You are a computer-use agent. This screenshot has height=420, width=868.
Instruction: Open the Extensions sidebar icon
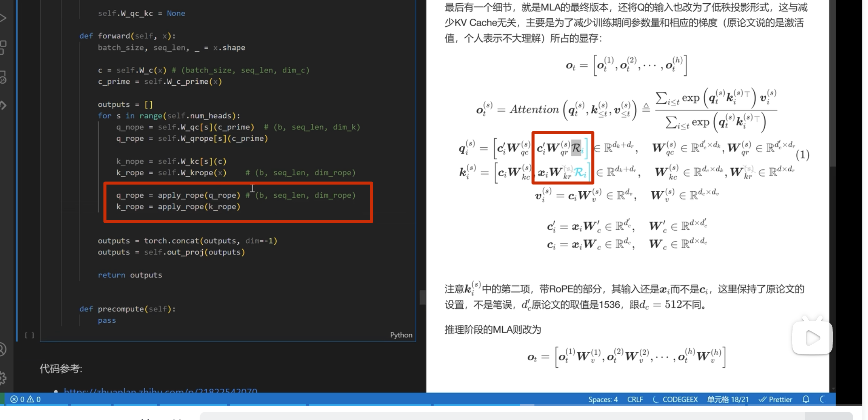tap(3, 48)
